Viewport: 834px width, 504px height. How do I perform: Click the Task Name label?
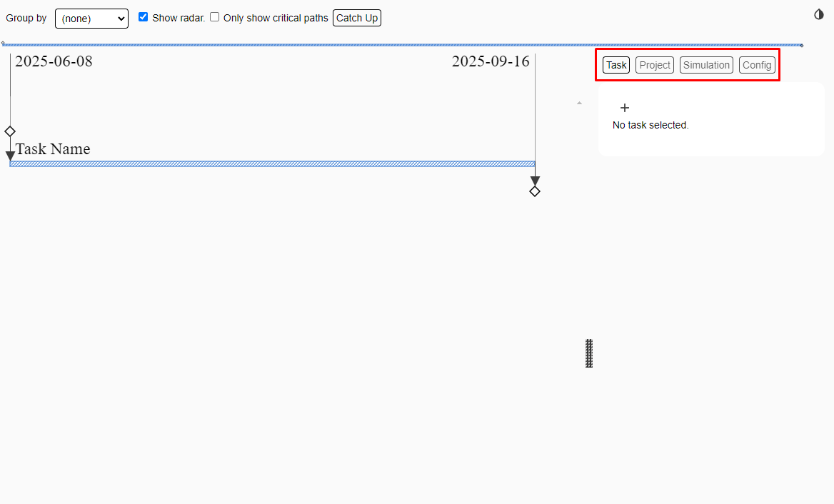(x=53, y=149)
